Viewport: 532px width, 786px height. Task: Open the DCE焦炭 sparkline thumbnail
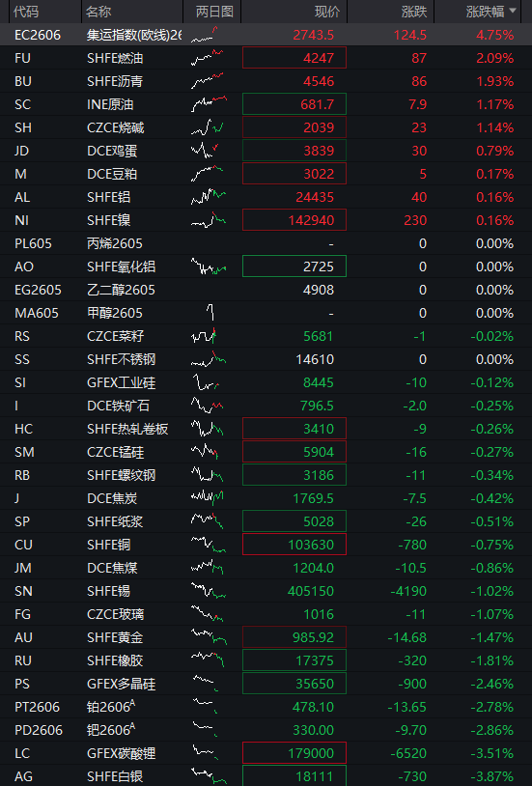pos(208,497)
